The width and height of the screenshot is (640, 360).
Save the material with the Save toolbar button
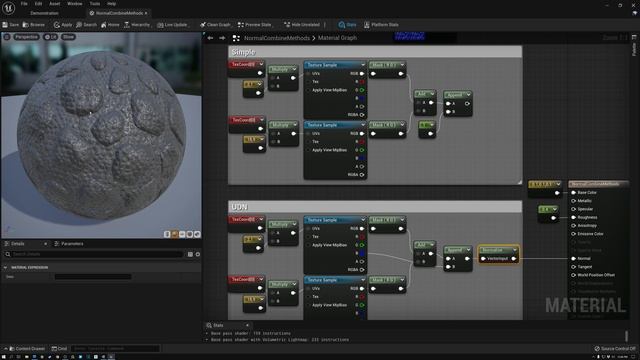11,25
